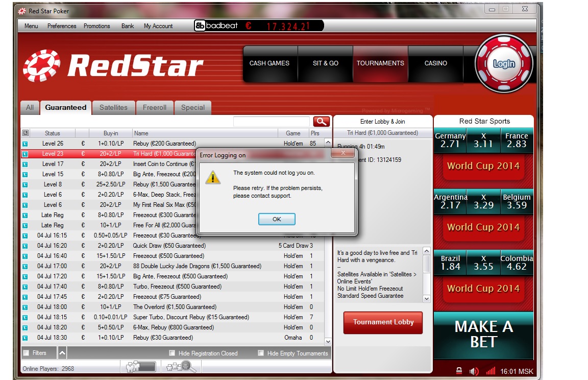Click the icon on Level 26 row
Image resolution: width=588 pixels, height=380 pixels.
point(25,144)
